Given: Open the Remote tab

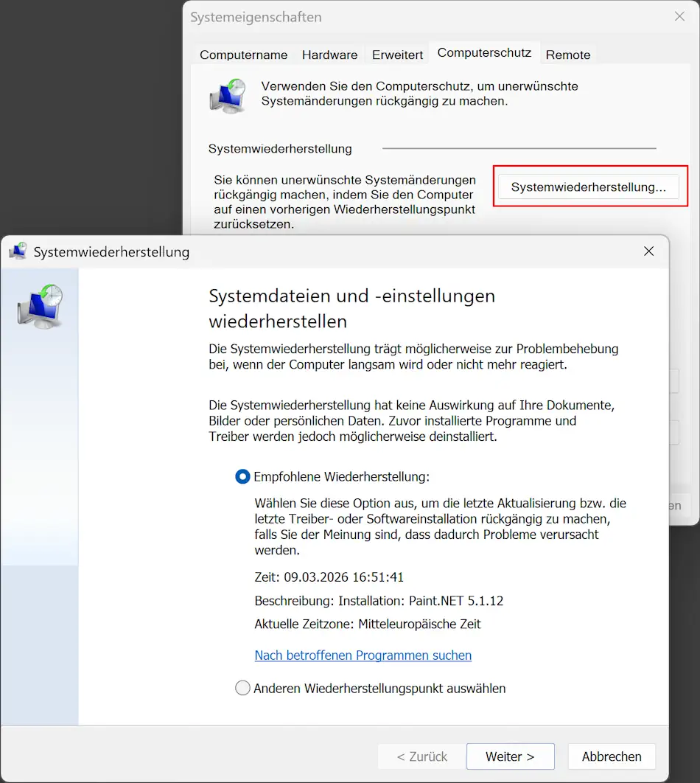Looking at the screenshot, I should pyautogui.click(x=568, y=55).
